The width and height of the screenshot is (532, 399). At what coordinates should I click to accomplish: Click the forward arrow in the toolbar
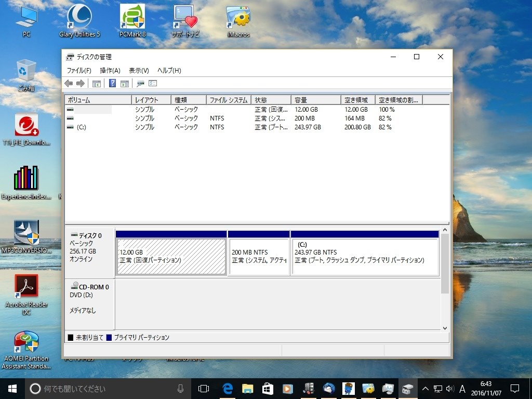pos(81,83)
